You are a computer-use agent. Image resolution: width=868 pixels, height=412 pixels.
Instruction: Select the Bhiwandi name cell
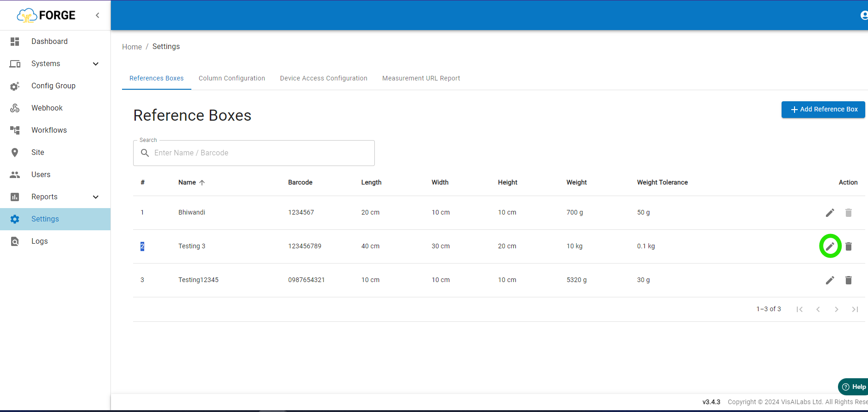coord(192,213)
